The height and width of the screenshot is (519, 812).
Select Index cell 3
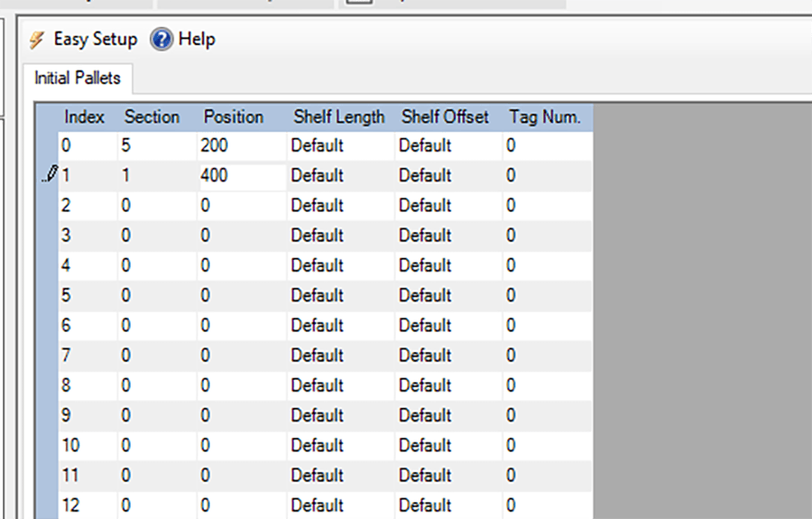tap(88, 236)
